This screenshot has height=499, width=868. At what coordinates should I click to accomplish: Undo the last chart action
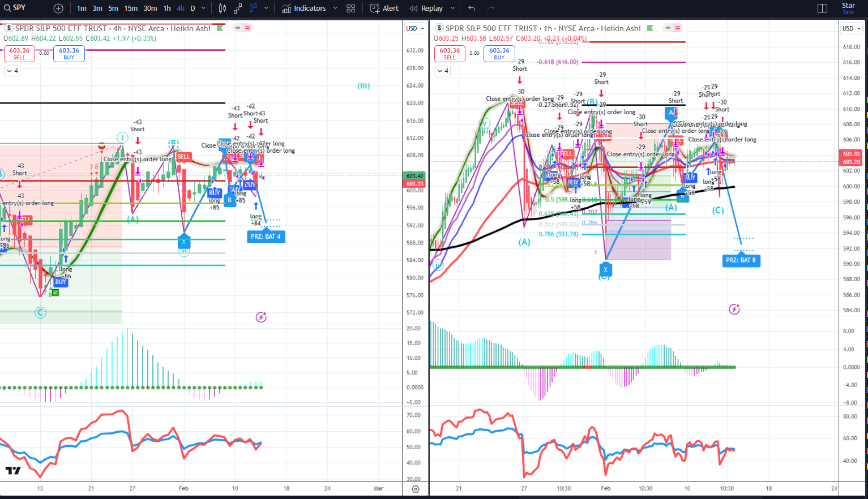472,8
